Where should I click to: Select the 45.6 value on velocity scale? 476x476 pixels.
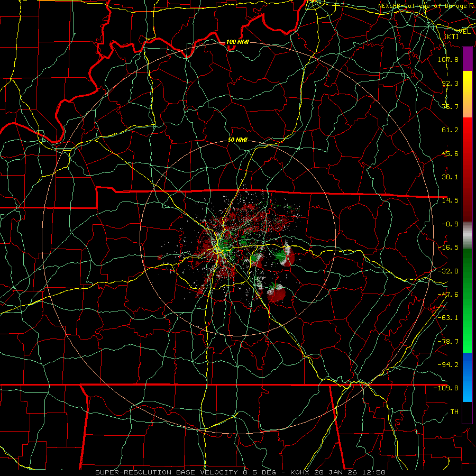450,153
